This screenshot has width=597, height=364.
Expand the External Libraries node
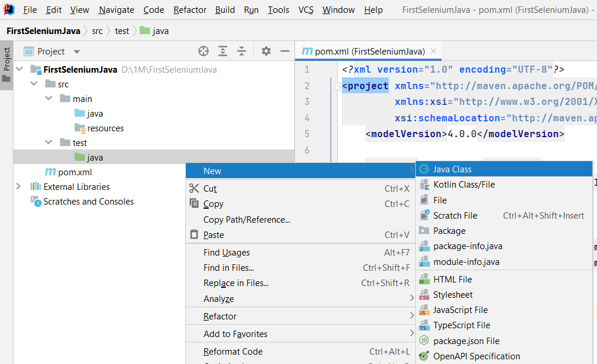tap(19, 186)
